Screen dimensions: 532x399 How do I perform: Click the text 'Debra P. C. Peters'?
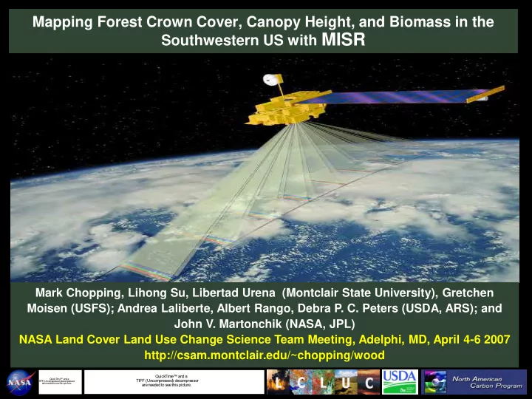[x=347, y=308]
